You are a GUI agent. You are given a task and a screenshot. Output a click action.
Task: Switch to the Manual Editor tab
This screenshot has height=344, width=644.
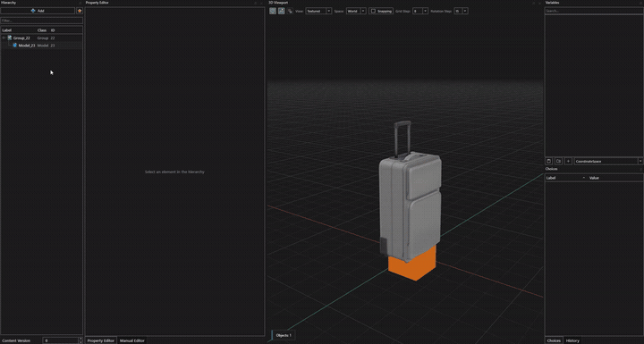[131, 340]
